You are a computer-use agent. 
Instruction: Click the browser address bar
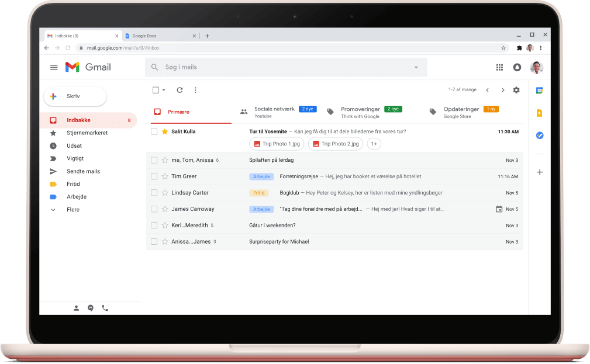click(292, 48)
